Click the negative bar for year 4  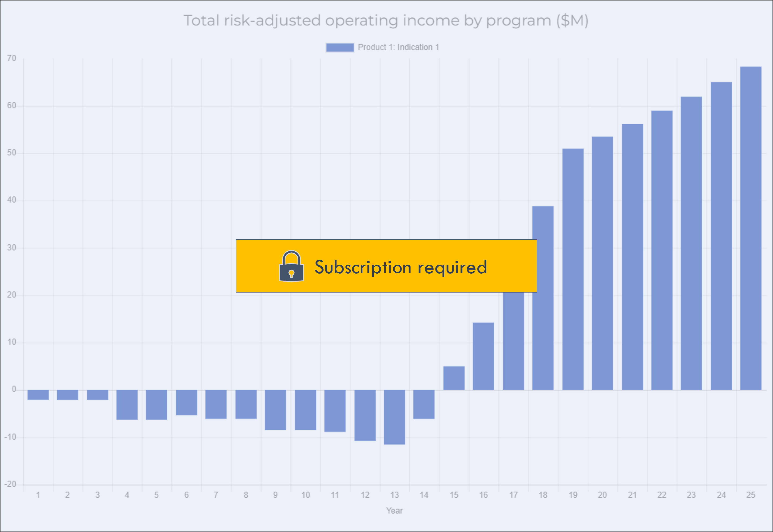click(127, 405)
